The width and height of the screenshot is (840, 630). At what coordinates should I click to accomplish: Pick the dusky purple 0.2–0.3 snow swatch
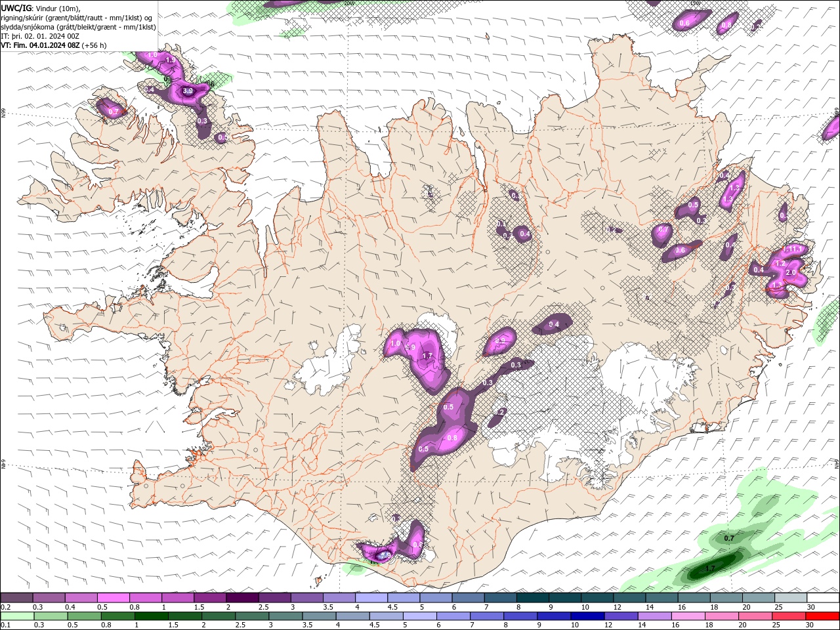16,598
